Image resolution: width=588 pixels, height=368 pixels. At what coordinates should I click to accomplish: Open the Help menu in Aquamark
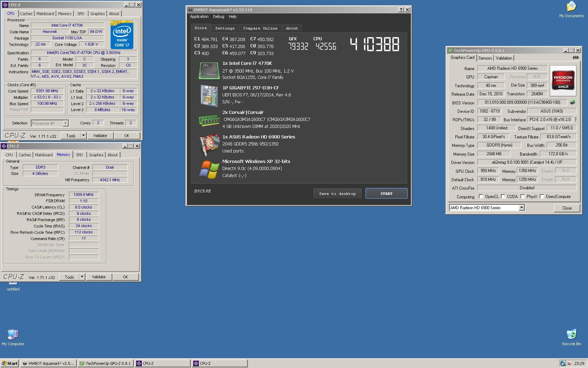pyautogui.click(x=232, y=16)
